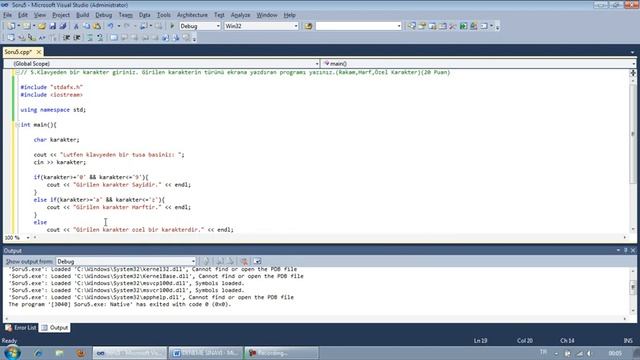This screenshot has height=360, width=640.
Task: Switch to the Error List tab
Action: [21, 328]
